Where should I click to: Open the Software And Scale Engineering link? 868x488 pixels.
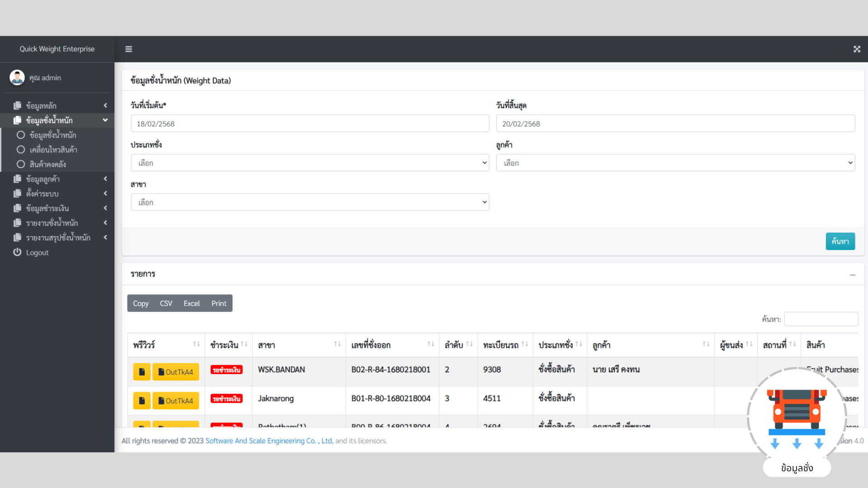click(x=268, y=441)
